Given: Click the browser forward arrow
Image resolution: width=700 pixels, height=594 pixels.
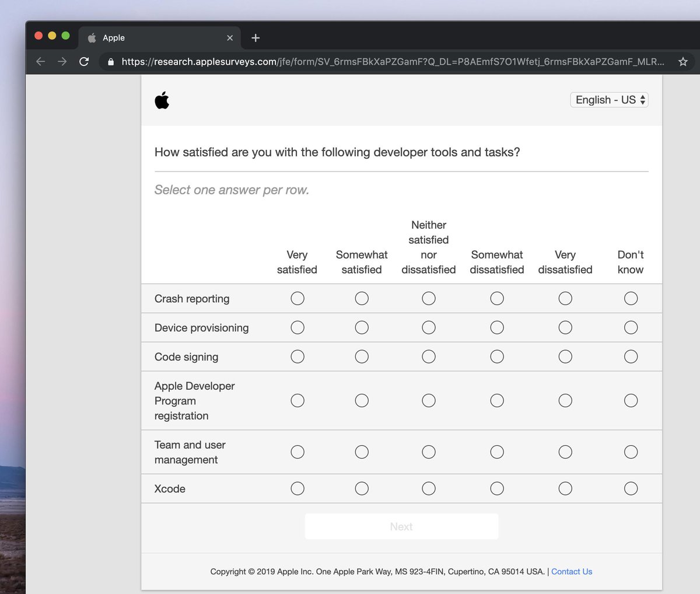Looking at the screenshot, I should tap(62, 62).
